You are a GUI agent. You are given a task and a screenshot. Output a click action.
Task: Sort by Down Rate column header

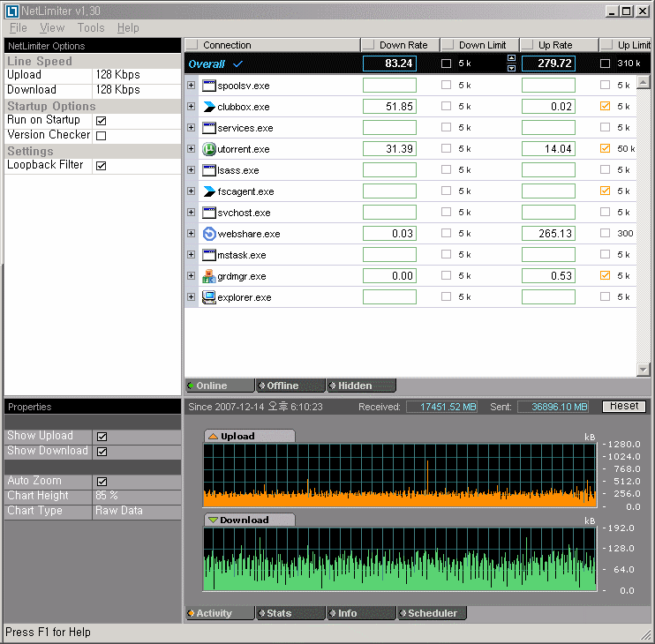[400, 45]
